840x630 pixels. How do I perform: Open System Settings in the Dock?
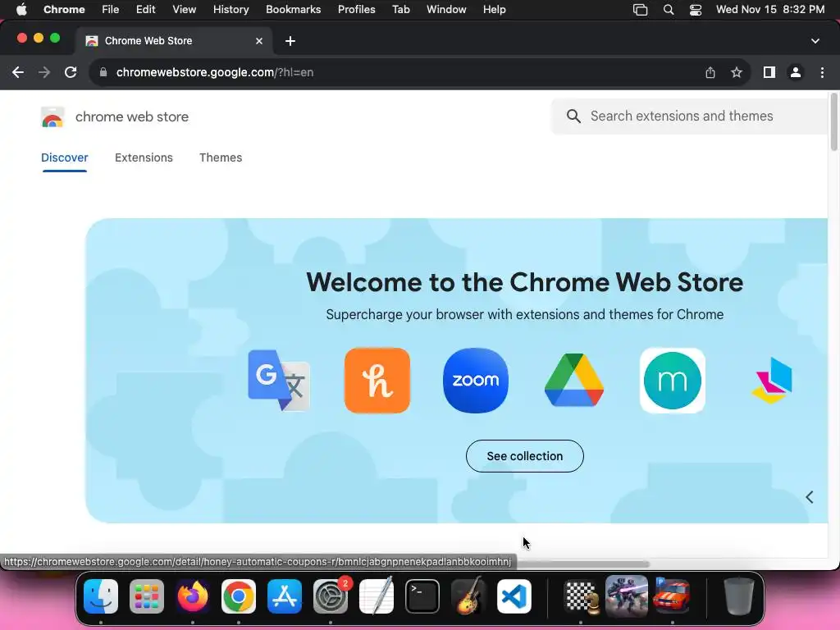pos(331,596)
